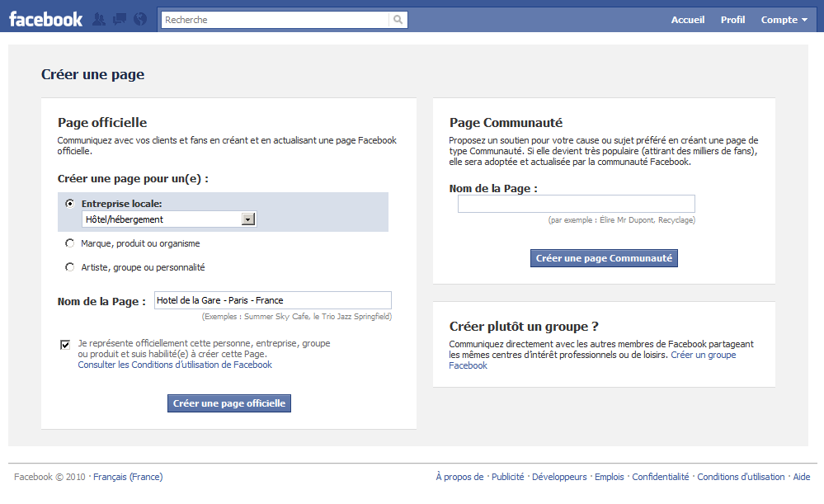Click Créer une page officielle button
The width and height of the screenshot is (824, 504).
pyautogui.click(x=229, y=403)
